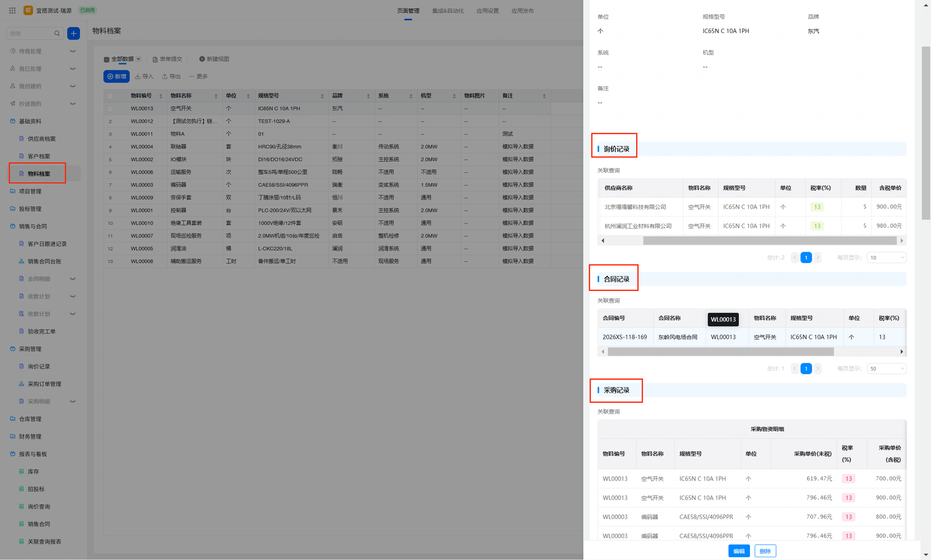Image resolution: width=931 pixels, height=560 pixels.
Task: Open 新建视图 new view icon
Action: tap(202, 59)
